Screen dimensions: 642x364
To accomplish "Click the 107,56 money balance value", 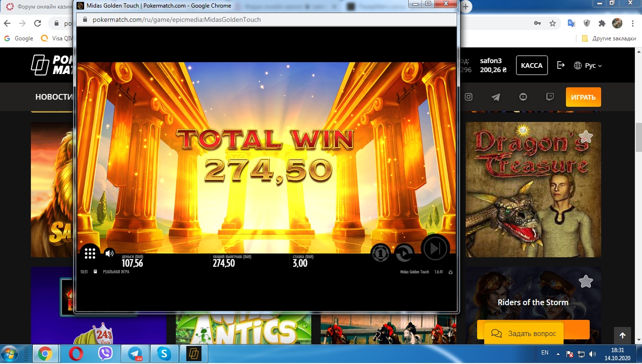I will point(132,263).
